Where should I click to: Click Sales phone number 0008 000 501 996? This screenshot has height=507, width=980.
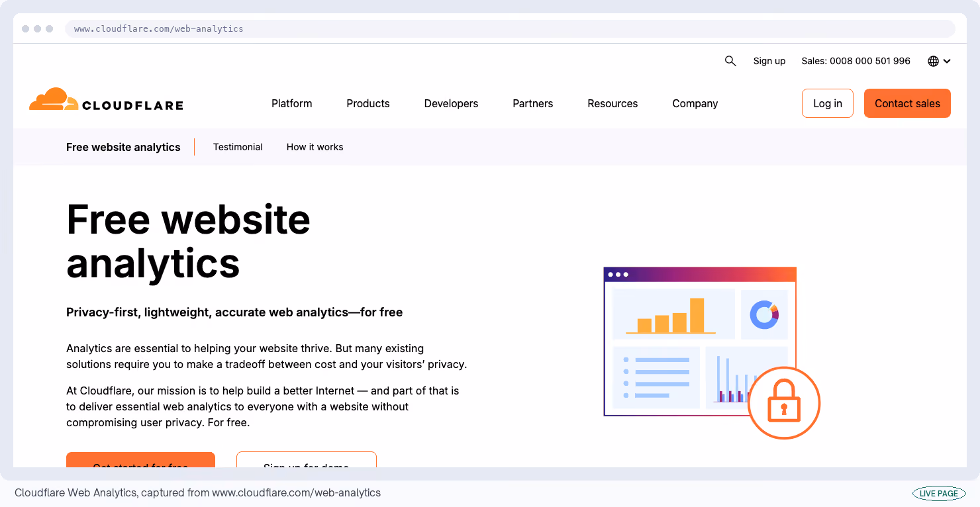(x=856, y=61)
